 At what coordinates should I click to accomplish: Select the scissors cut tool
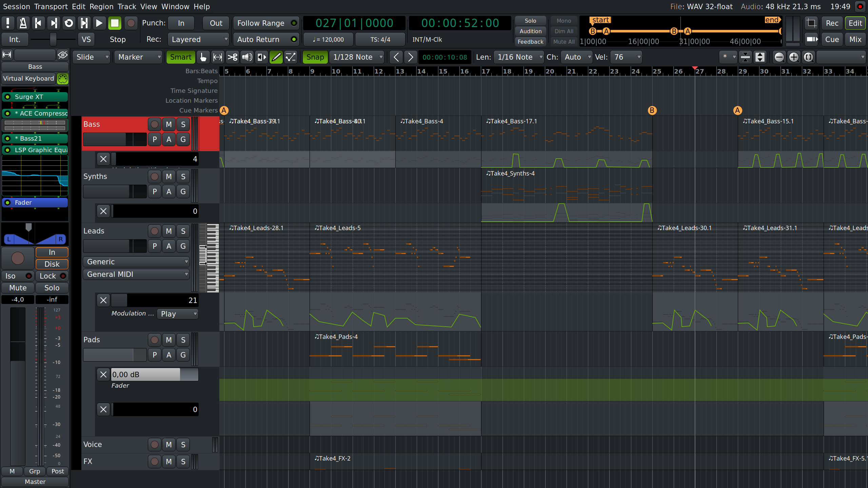[233, 57]
